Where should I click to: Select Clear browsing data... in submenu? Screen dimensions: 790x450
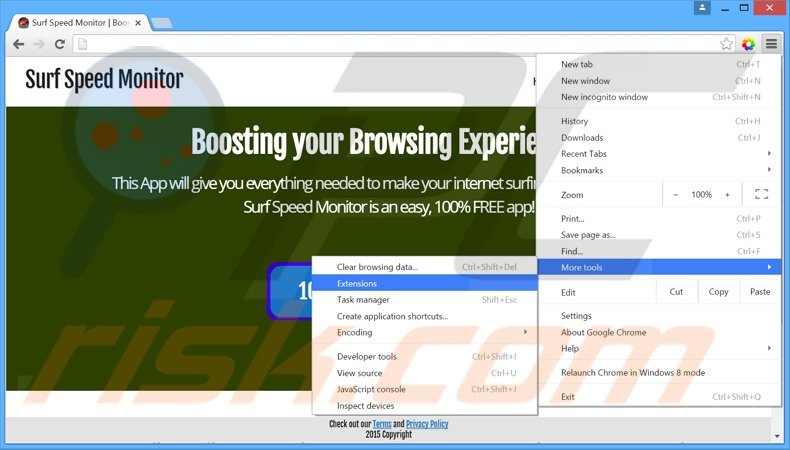(425, 267)
